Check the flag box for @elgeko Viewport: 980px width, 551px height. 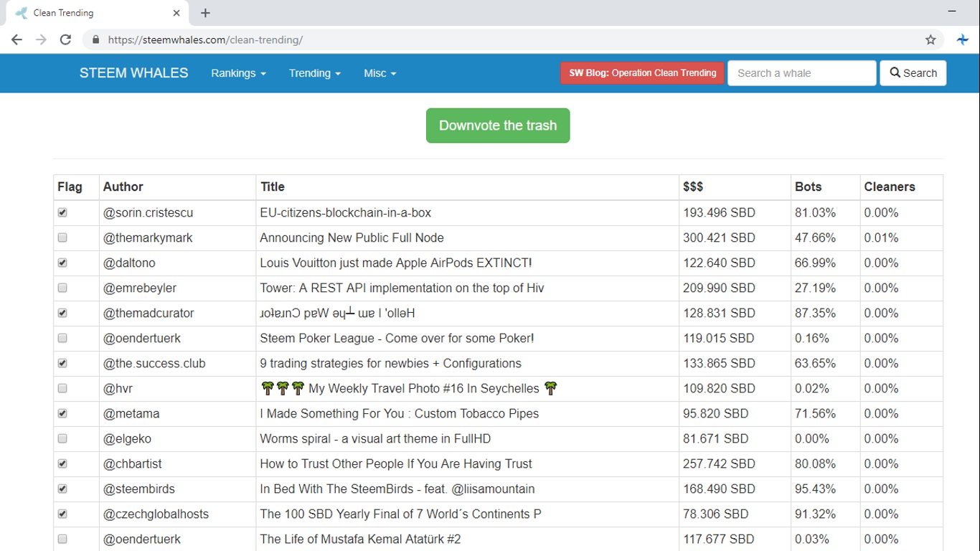click(x=62, y=438)
